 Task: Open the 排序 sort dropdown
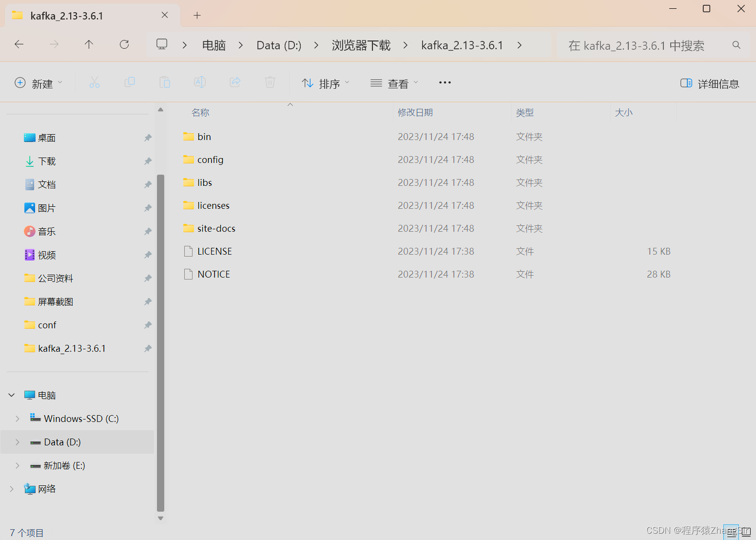pyautogui.click(x=326, y=83)
